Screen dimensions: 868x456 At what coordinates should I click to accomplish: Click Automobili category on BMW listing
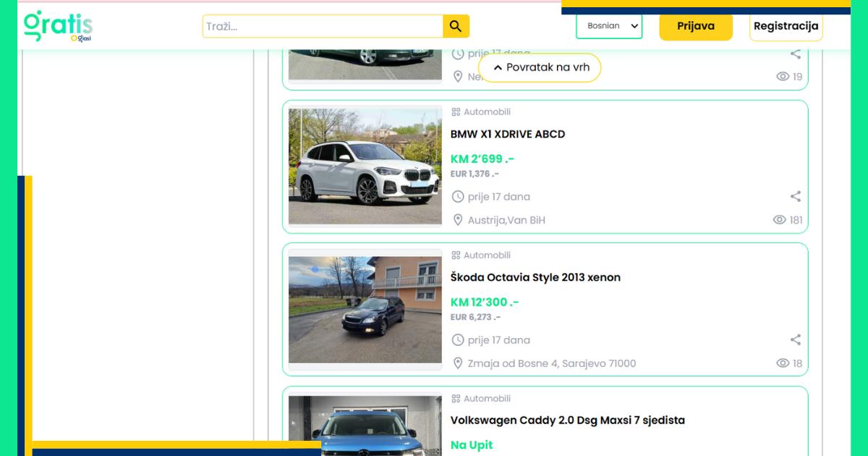tap(487, 112)
